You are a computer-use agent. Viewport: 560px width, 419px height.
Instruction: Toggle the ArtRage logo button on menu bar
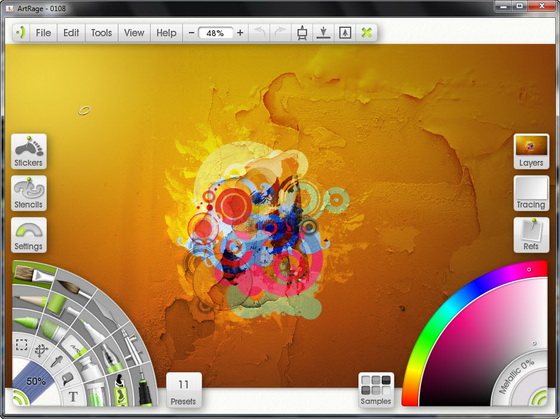[21, 33]
